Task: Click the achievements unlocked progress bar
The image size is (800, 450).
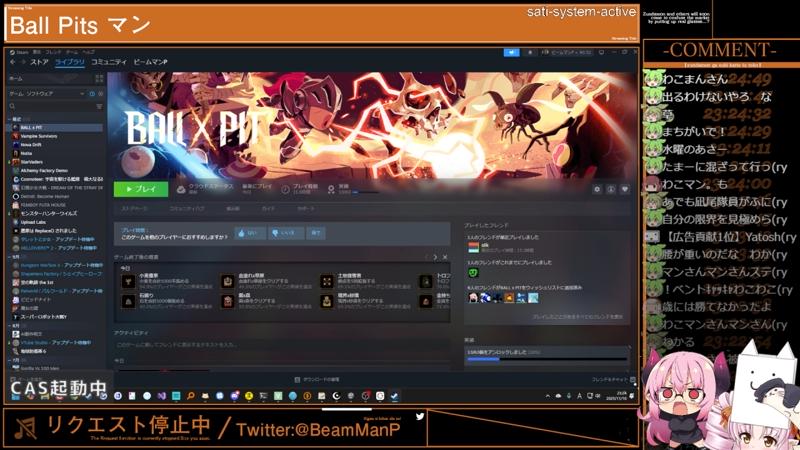Action: 547,359
